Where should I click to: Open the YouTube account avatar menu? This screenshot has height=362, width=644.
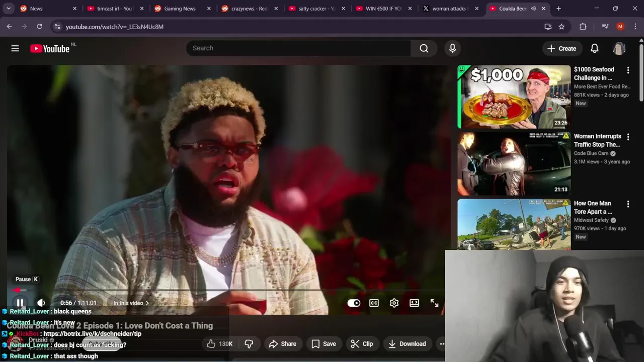coord(619,48)
